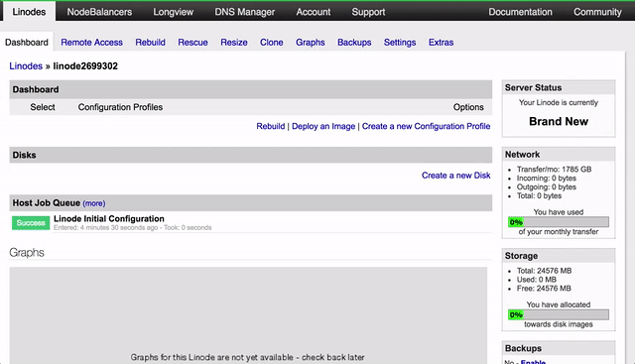Image resolution: width=635 pixels, height=364 pixels.
Task: Click the Disks section header
Action: click(251, 155)
